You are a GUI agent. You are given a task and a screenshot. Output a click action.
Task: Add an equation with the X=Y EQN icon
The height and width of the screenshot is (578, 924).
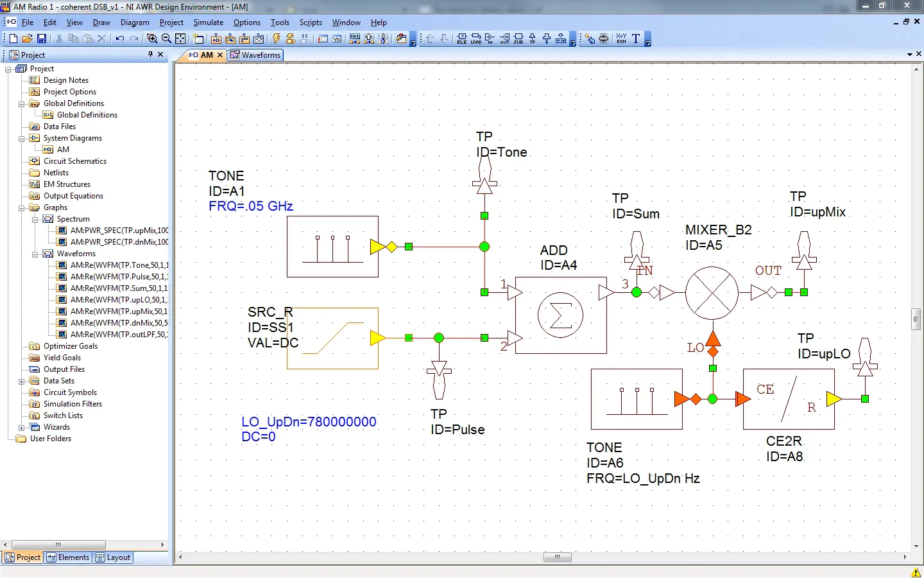pyautogui.click(x=621, y=39)
